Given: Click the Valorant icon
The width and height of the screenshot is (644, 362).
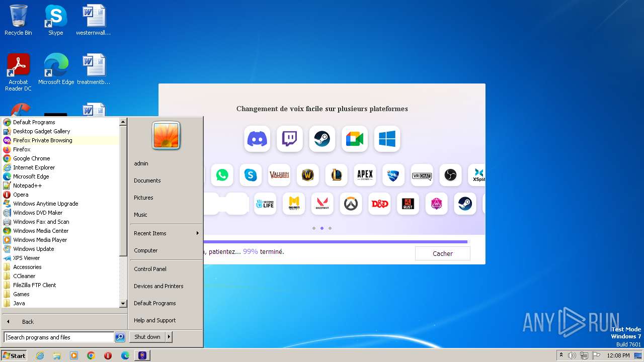Looking at the screenshot, I should point(322,204).
